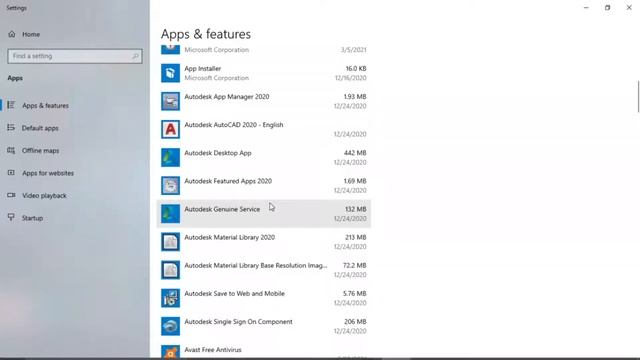
Task: Click the Autodesk Desktop App icon
Action: tap(170, 158)
